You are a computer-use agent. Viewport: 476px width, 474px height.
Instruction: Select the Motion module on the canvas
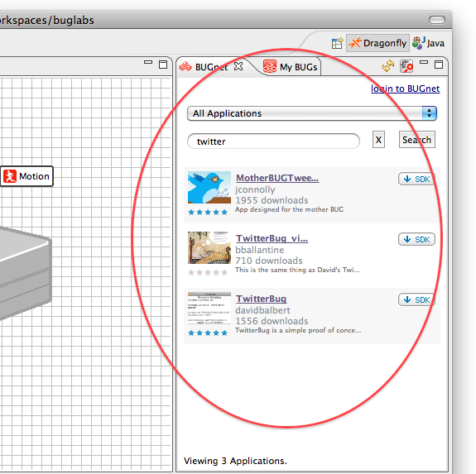(26, 176)
